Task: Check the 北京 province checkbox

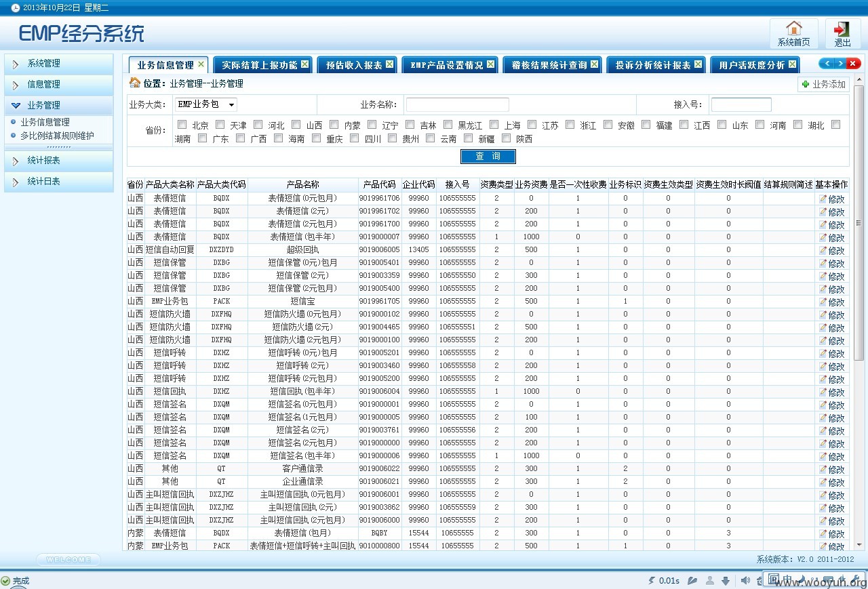Action: (x=182, y=124)
